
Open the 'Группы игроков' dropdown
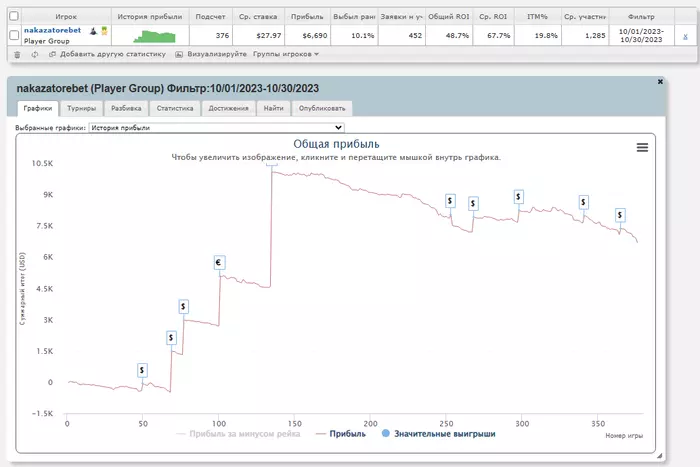tap(286, 54)
